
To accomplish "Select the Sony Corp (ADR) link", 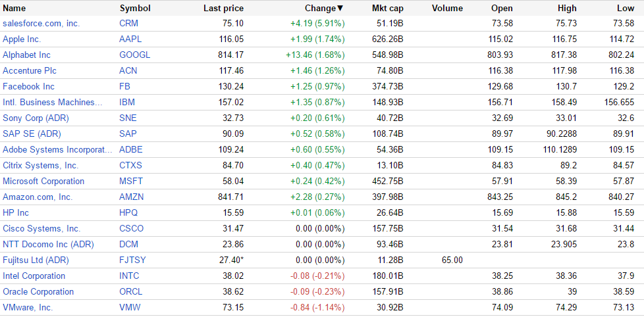I will click(36, 118).
